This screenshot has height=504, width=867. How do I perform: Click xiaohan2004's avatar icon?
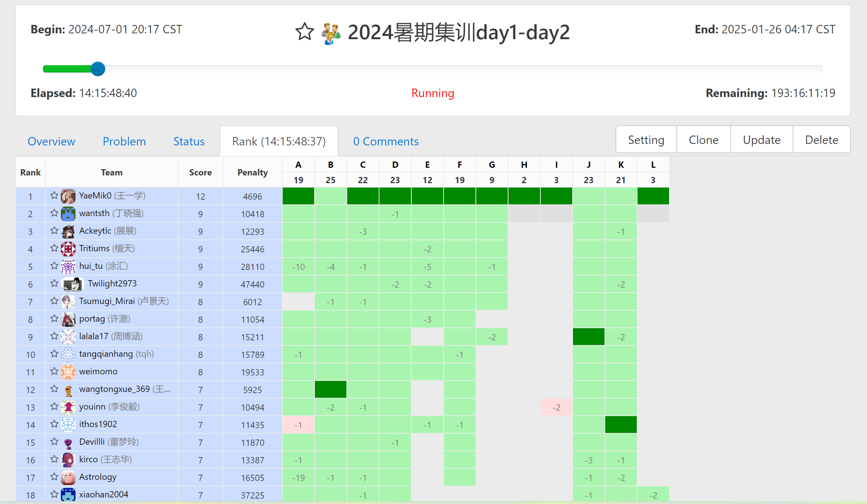[68, 494]
